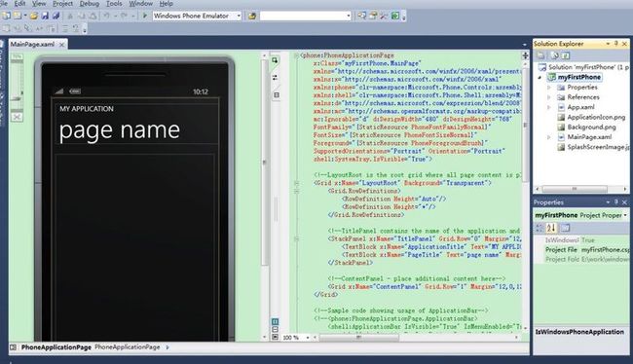Click the Comment Lines icon in second toolbar
The image size is (633, 364).
tap(65, 28)
